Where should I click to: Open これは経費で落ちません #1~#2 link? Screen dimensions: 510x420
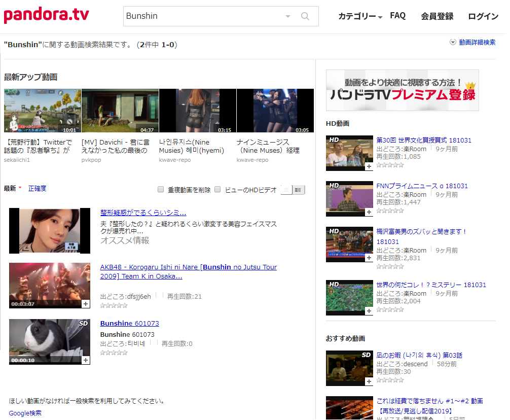point(430,406)
